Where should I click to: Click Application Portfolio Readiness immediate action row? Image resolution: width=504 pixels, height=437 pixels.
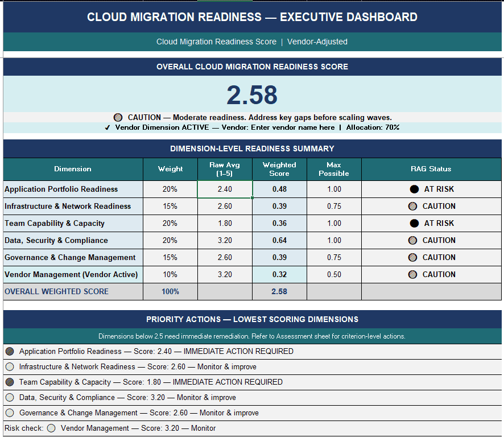253,352
